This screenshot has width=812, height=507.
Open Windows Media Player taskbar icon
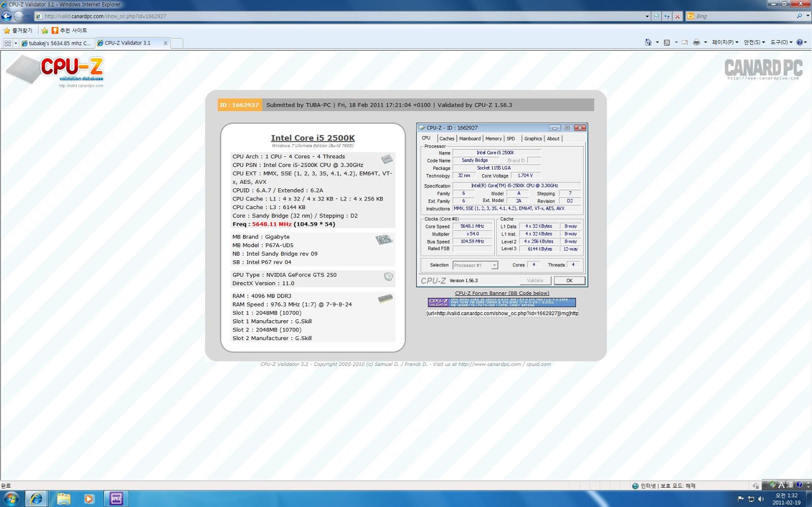pos(89,499)
